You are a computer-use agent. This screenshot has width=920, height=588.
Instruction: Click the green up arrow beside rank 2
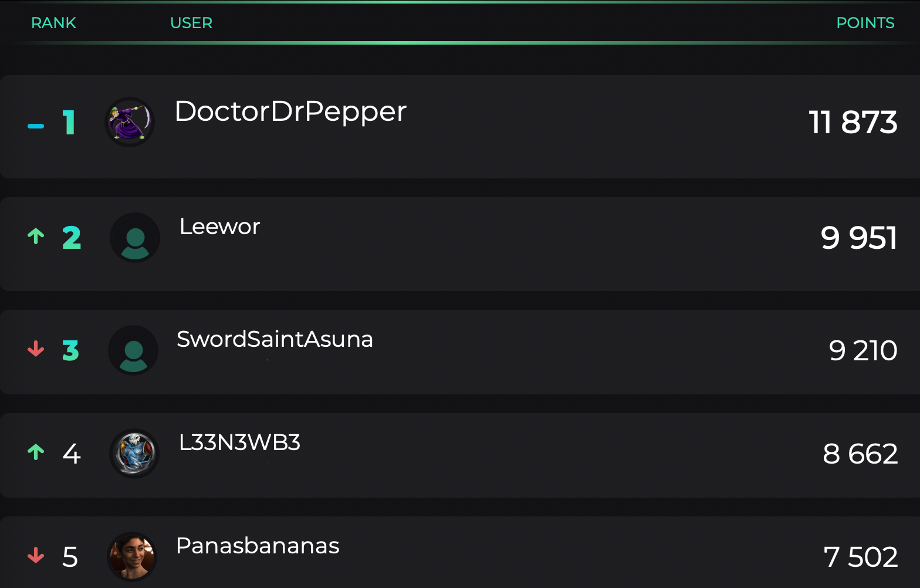pos(36,236)
